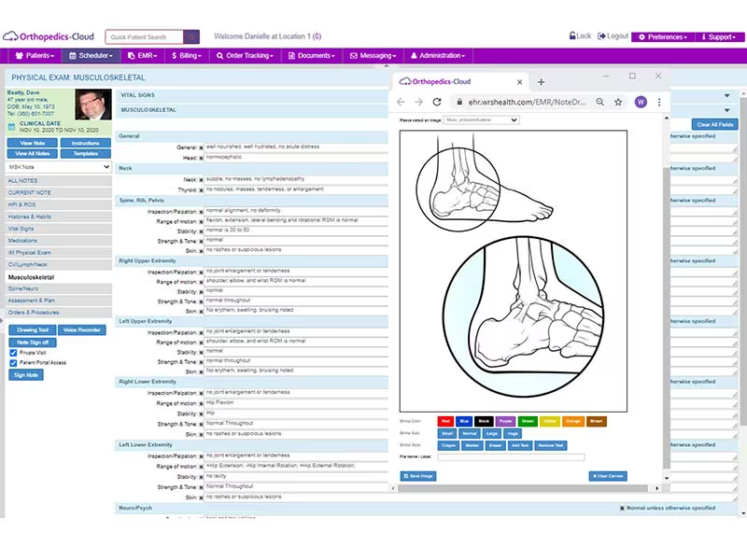Click the Quick Patient Search field
The height and width of the screenshot is (560, 747).
click(x=145, y=36)
